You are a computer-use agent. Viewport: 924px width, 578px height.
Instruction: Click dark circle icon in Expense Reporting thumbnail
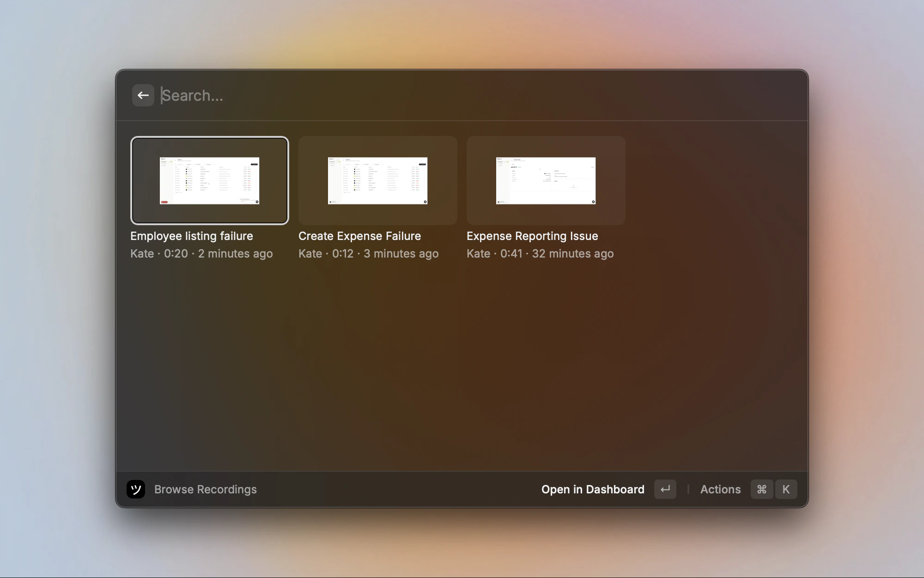pyautogui.click(x=593, y=202)
